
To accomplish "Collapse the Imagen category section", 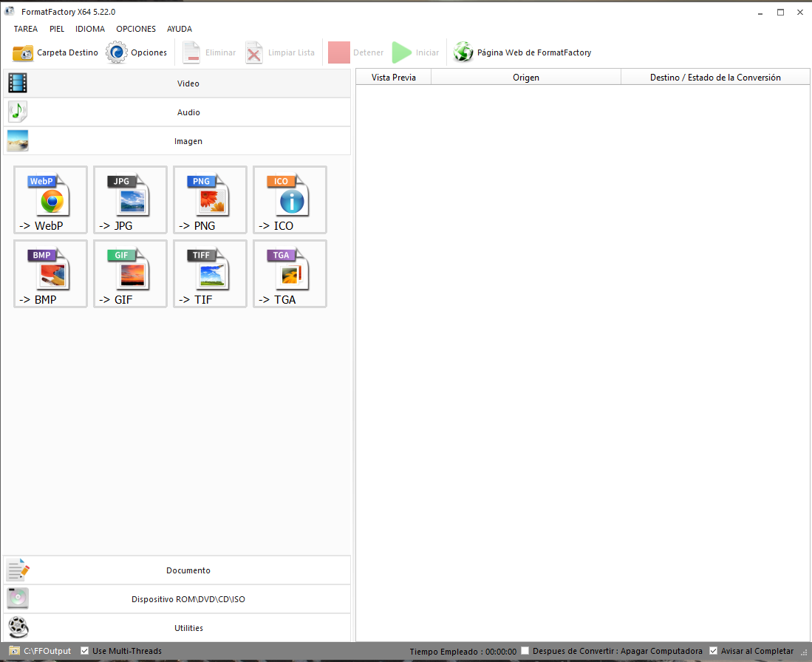I will click(x=177, y=141).
